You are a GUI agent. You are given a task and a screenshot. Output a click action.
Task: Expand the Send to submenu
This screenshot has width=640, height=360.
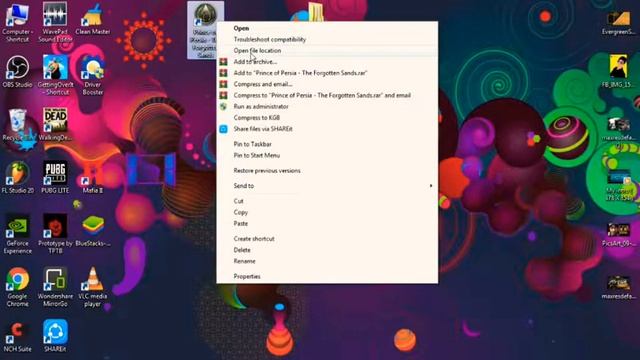(327, 186)
